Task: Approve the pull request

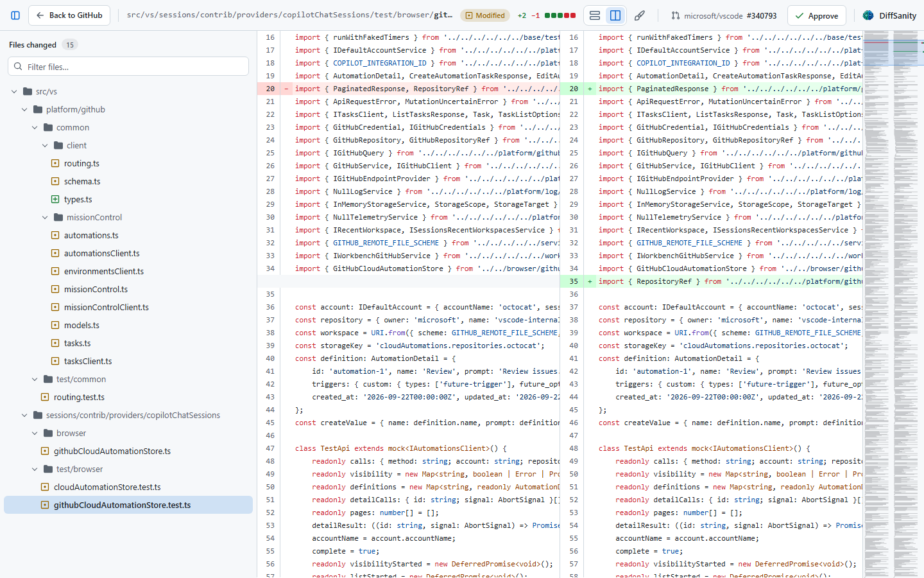Action: pos(817,15)
